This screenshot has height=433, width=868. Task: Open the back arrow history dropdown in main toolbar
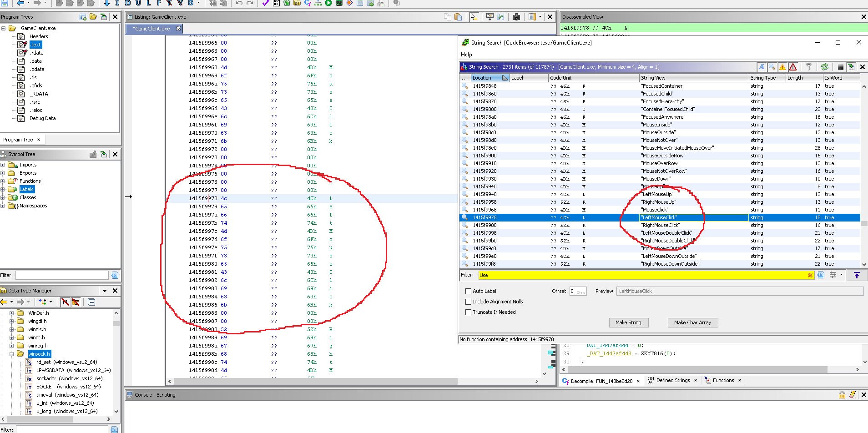pos(28,3)
